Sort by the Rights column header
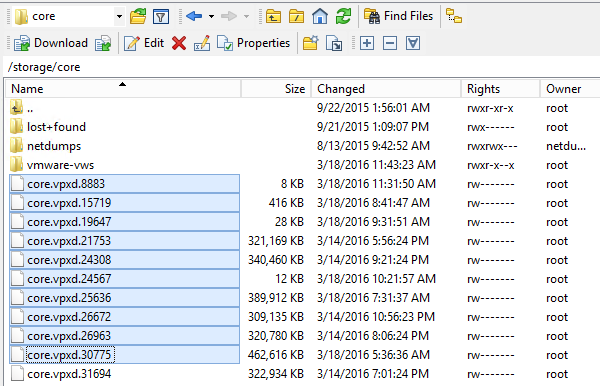 (501, 89)
